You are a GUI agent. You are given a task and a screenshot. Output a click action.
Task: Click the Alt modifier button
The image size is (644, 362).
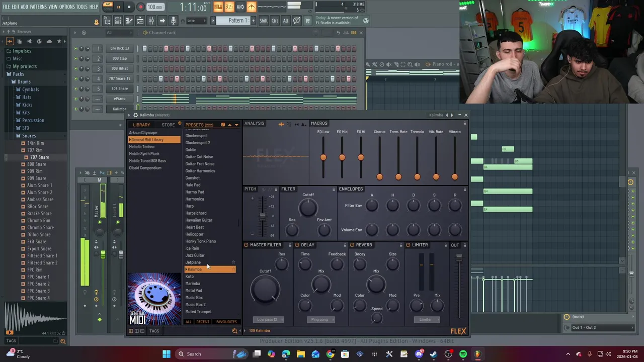point(285,21)
